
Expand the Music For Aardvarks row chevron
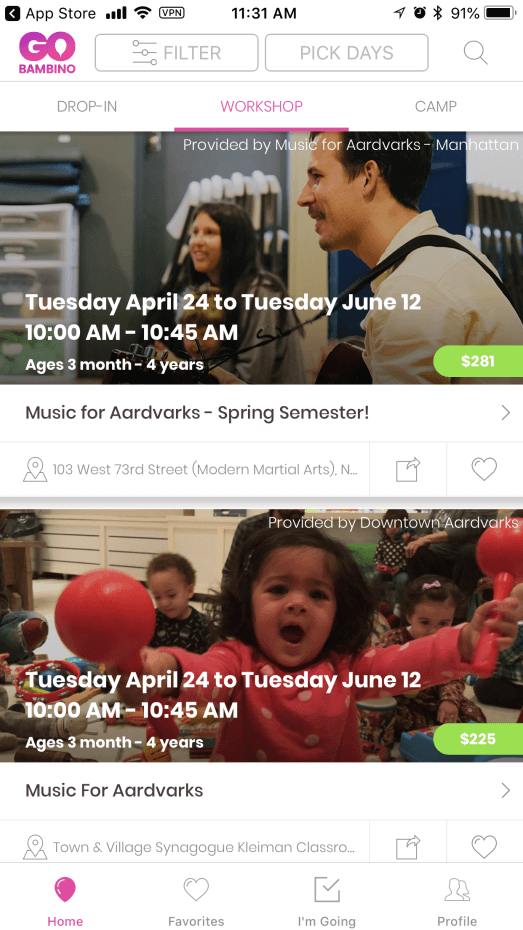click(505, 790)
